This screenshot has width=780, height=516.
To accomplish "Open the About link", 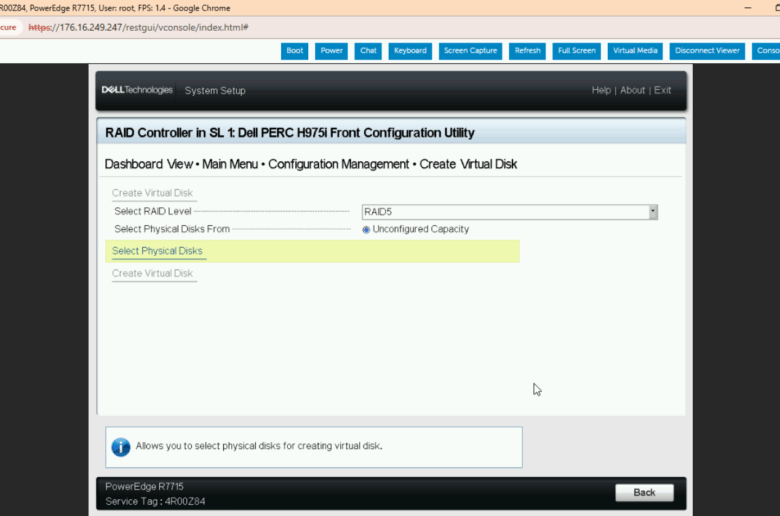I will (632, 90).
